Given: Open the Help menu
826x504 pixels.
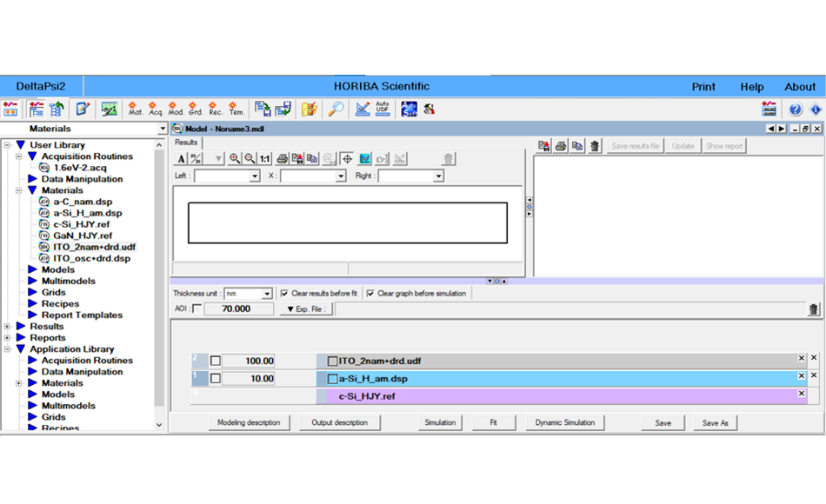Looking at the screenshot, I should pos(752,87).
